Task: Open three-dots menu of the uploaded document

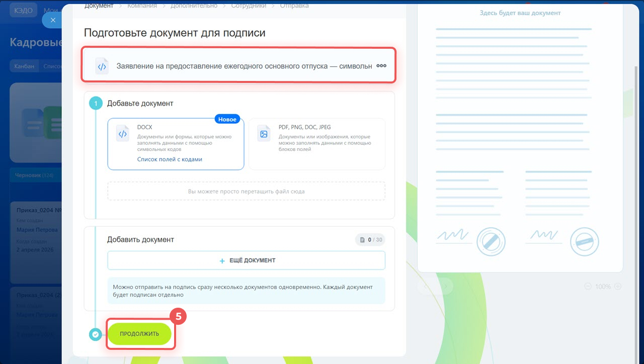Action: click(381, 66)
